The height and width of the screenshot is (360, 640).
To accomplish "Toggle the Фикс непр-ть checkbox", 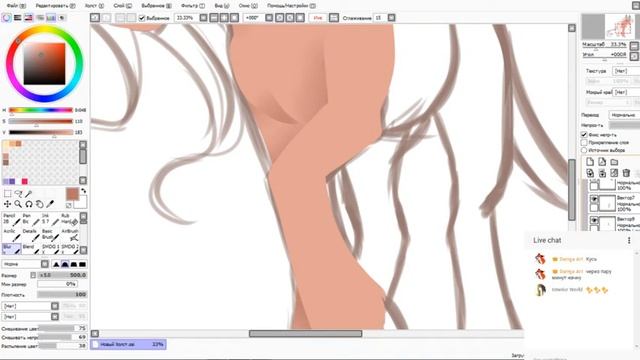I will click(584, 134).
